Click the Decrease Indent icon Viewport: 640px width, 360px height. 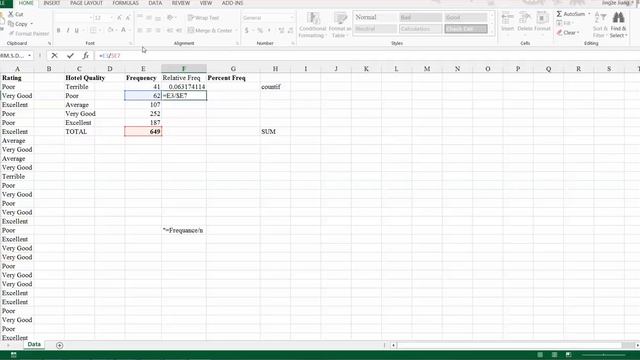[170, 31]
